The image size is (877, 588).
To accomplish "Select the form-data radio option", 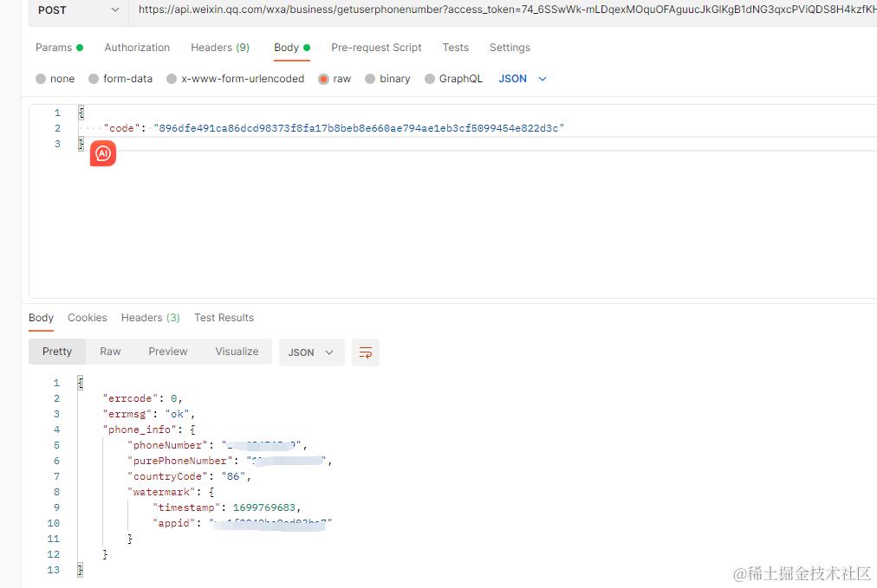I will [x=120, y=79].
